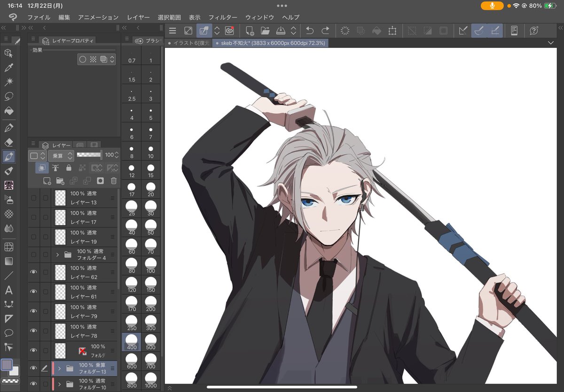
Task: Click the Save icon in command bar
Action: 281,31
